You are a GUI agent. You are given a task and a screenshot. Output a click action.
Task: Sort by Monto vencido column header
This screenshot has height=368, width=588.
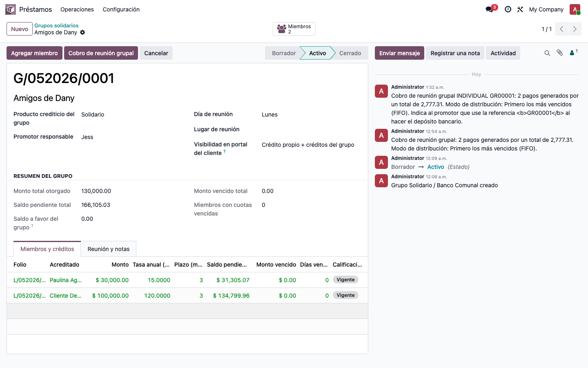(276, 265)
